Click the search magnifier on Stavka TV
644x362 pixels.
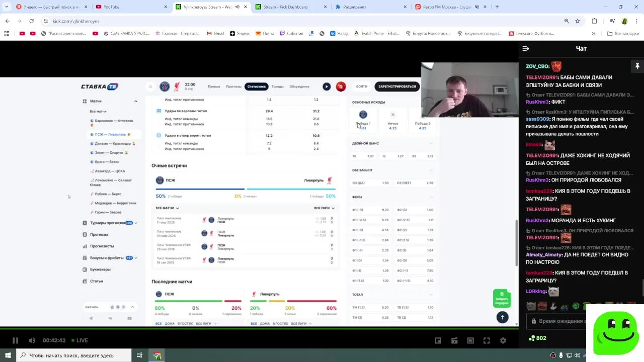click(x=150, y=86)
